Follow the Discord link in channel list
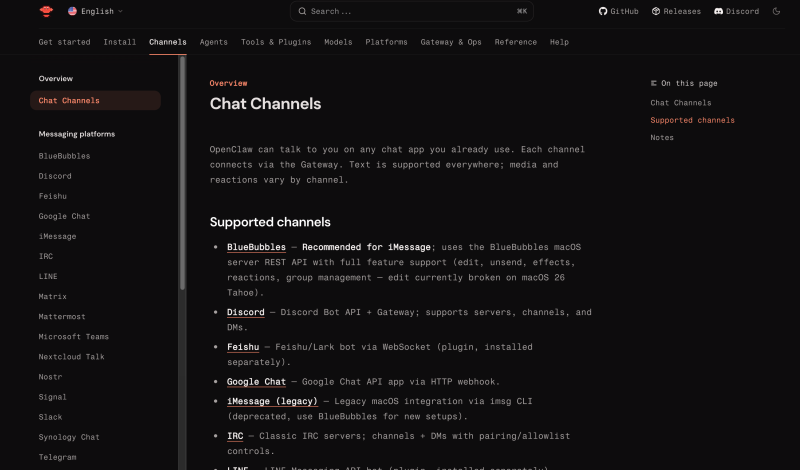The height and width of the screenshot is (470, 800). 245,312
